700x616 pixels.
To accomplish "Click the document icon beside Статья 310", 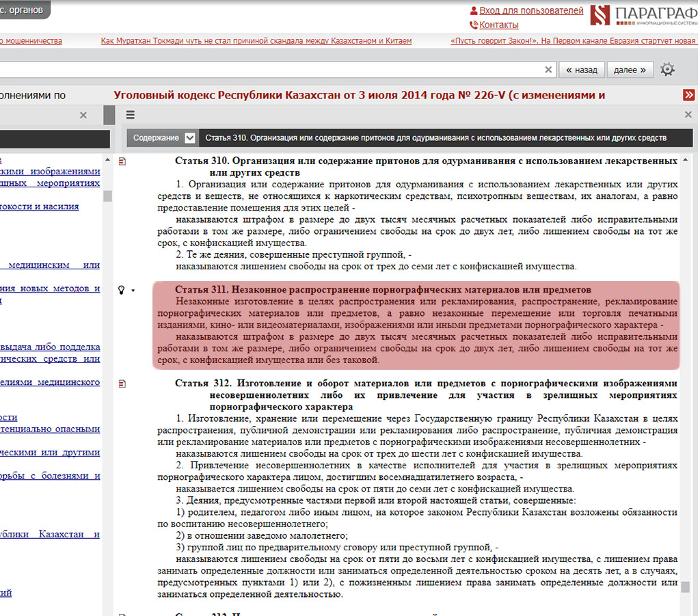I will (x=123, y=162).
